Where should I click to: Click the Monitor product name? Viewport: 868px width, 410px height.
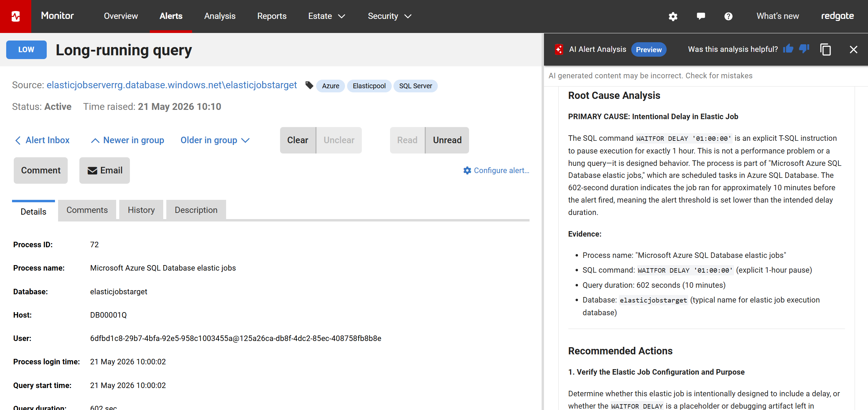pyautogui.click(x=57, y=16)
